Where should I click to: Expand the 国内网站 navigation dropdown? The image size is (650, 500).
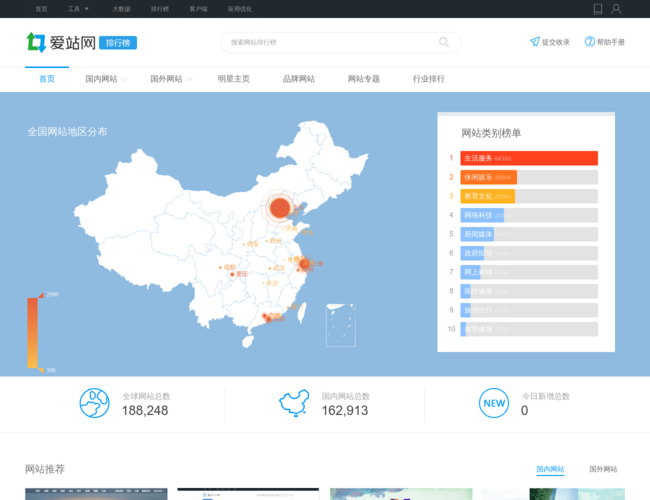106,79
